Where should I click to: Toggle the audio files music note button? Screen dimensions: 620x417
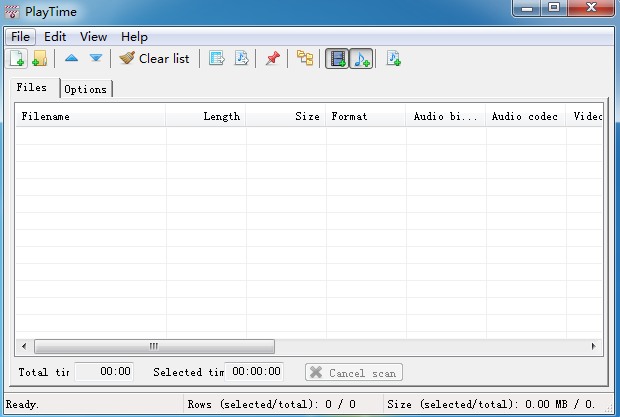362,59
